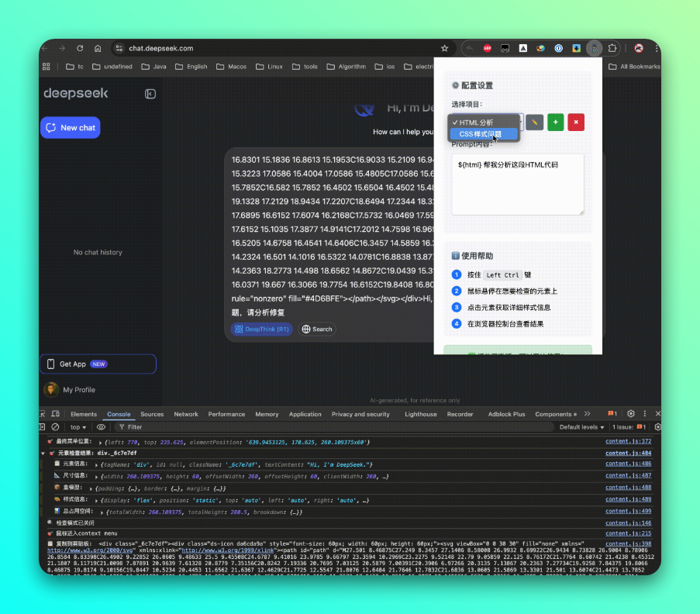Open the Extensions puzzle piece menu
The width and height of the screenshot is (700, 614).
pyautogui.click(x=612, y=48)
